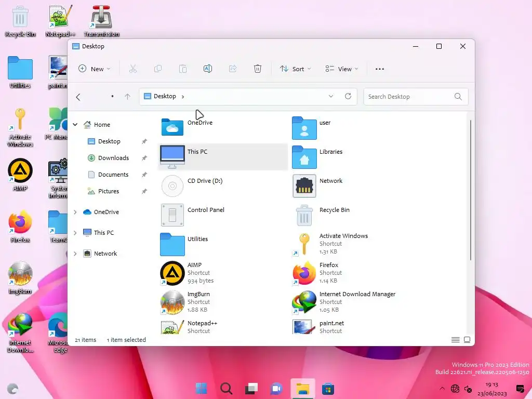Switch to details view icon in status bar
532x399 pixels.
tap(455, 340)
